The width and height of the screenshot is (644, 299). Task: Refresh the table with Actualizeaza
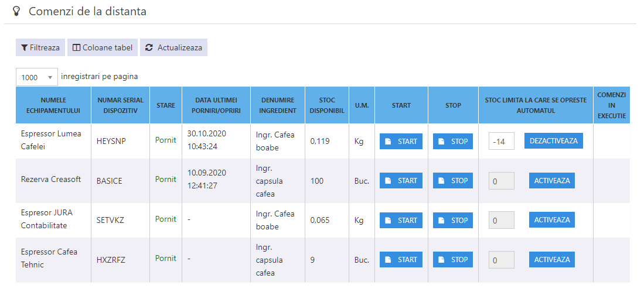point(173,47)
